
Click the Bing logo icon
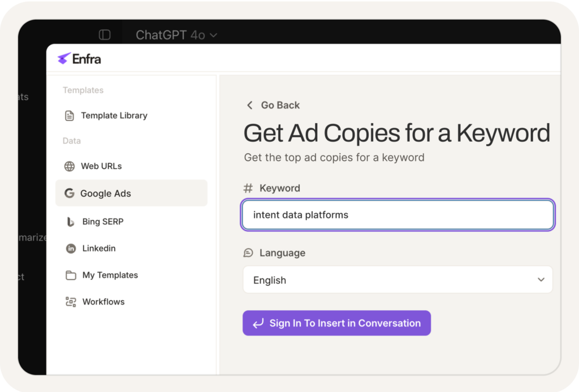(70, 221)
